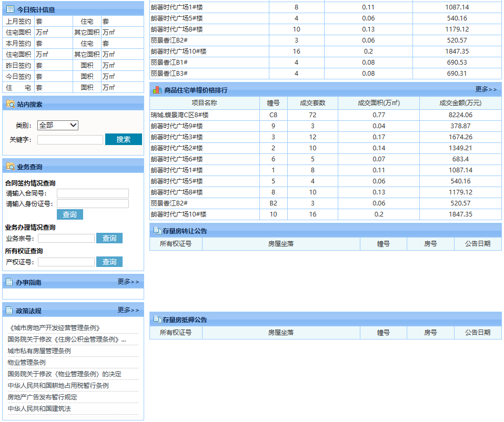Open the 物业管理条例 policy link
The image size is (504, 422).
pyautogui.click(x=26, y=363)
